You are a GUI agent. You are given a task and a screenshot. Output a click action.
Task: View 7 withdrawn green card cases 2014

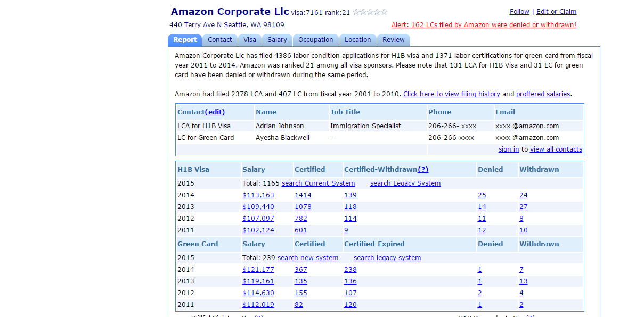(521, 270)
